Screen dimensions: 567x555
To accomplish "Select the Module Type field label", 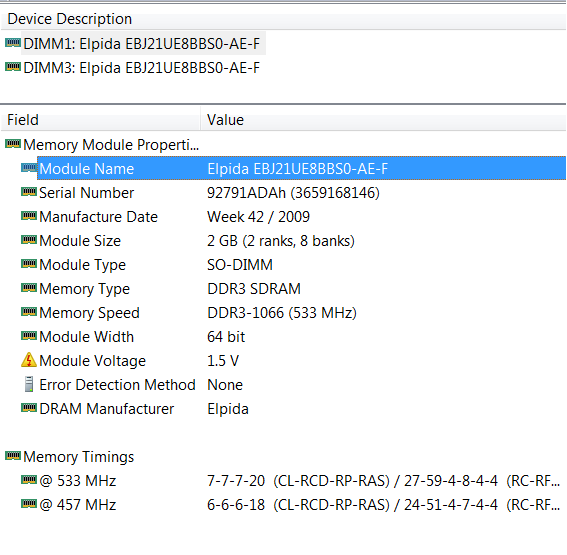I will click(x=82, y=265).
